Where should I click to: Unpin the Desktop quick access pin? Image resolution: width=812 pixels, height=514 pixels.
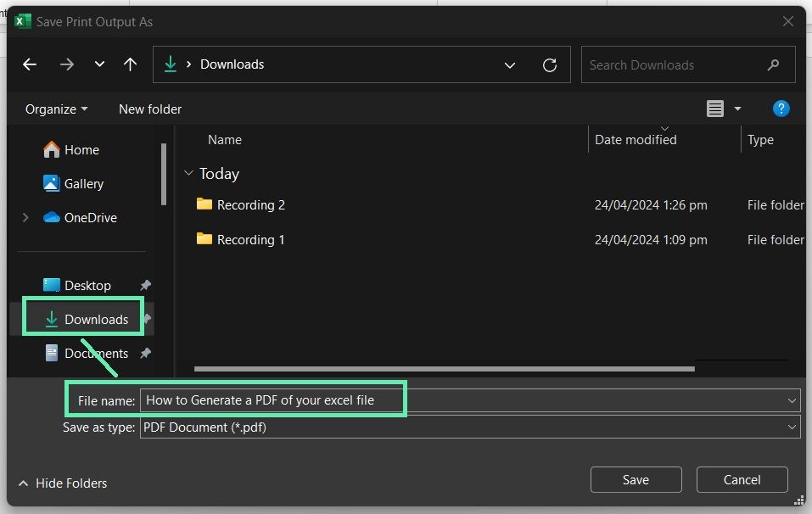coord(146,285)
